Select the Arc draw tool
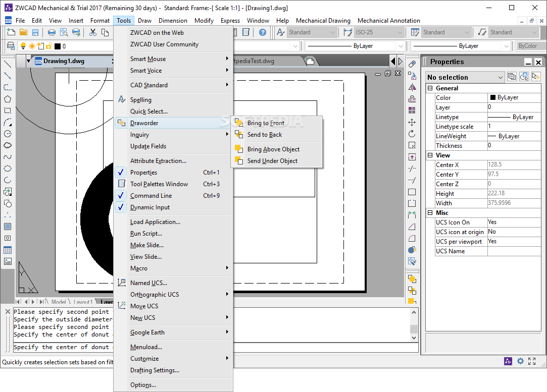Image resolution: width=547 pixels, height=392 pixels. click(8, 122)
